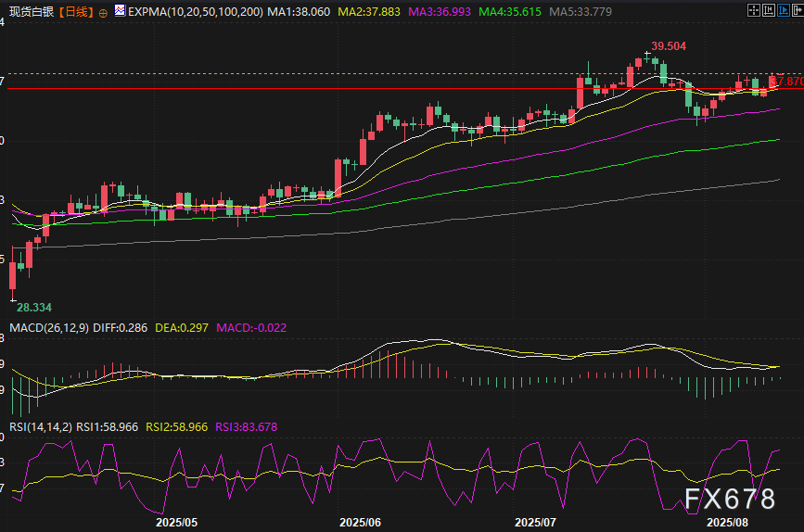Click the partially visible rightmost arrow toolbar icon
The height and width of the screenshot is (532, 804).
798,11
